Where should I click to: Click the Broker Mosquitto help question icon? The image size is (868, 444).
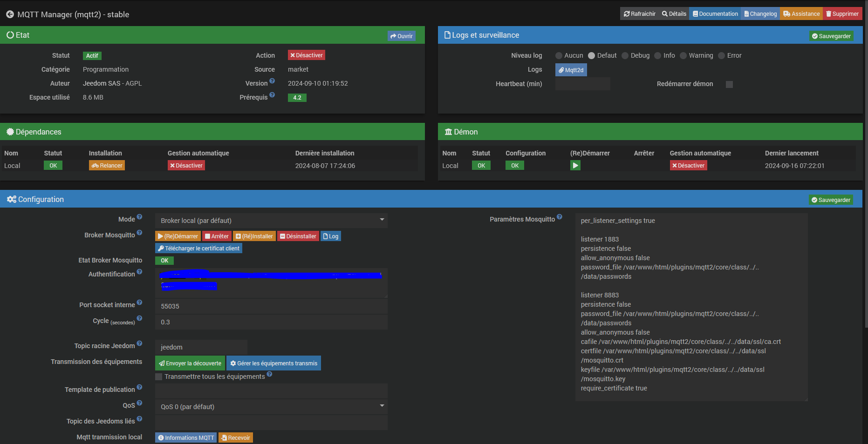[x=139, y=233]
